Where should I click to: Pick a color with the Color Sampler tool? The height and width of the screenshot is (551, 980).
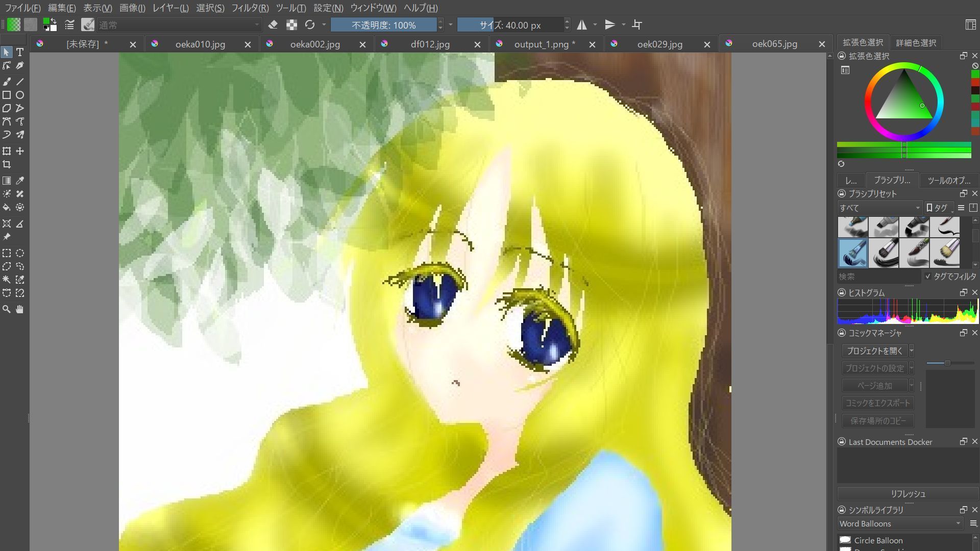click(20, 180)
